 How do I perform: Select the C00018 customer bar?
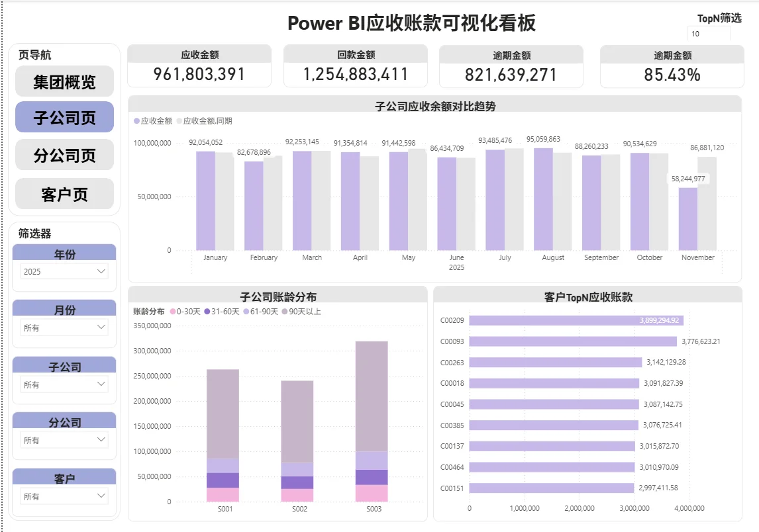554,383
